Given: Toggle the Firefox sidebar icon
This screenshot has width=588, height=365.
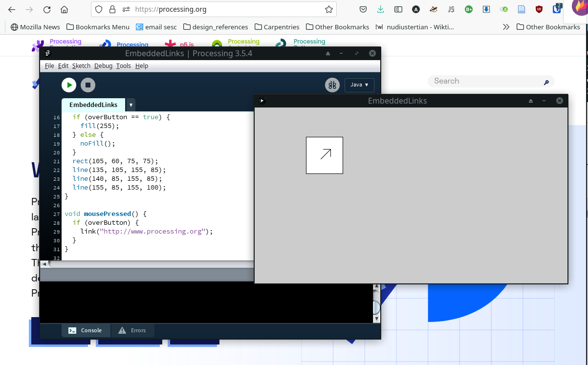Looking at the screenshot, I should (x=398, y=9).
